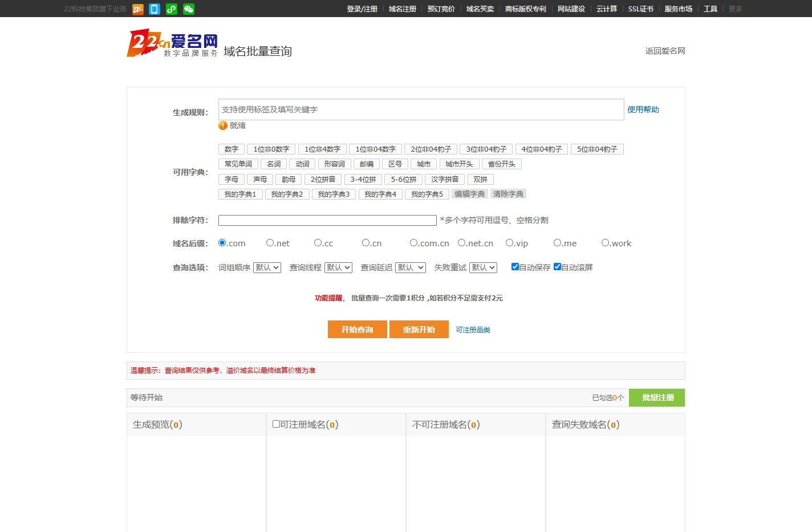Click the 重新开始 button

point(419,330)
